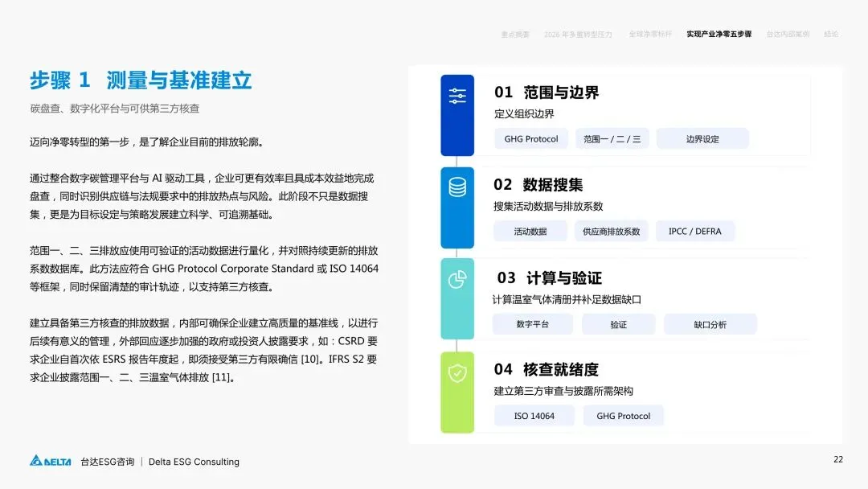The height and width of the screenshot is (489, 868).
Task: Open the 全球净零标杆 section tab
Action: pyautogui.click(x=650, y=35)
